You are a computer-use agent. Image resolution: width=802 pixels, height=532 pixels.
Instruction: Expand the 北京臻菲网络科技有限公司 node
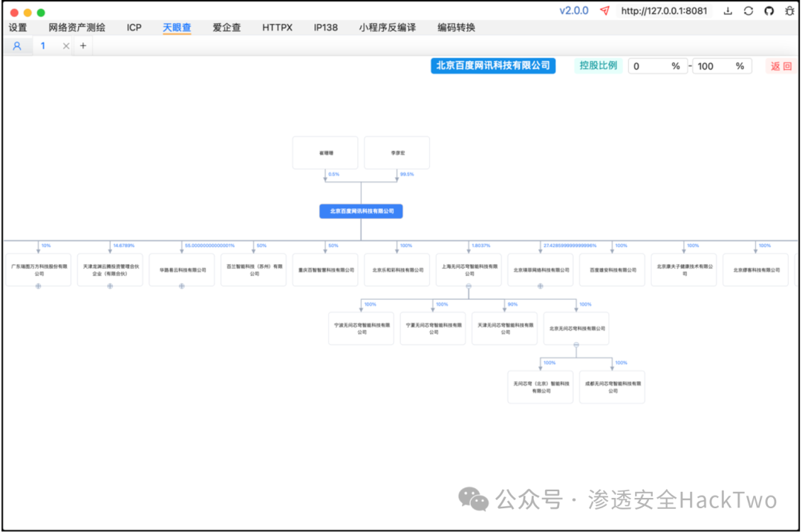[540, 286]
